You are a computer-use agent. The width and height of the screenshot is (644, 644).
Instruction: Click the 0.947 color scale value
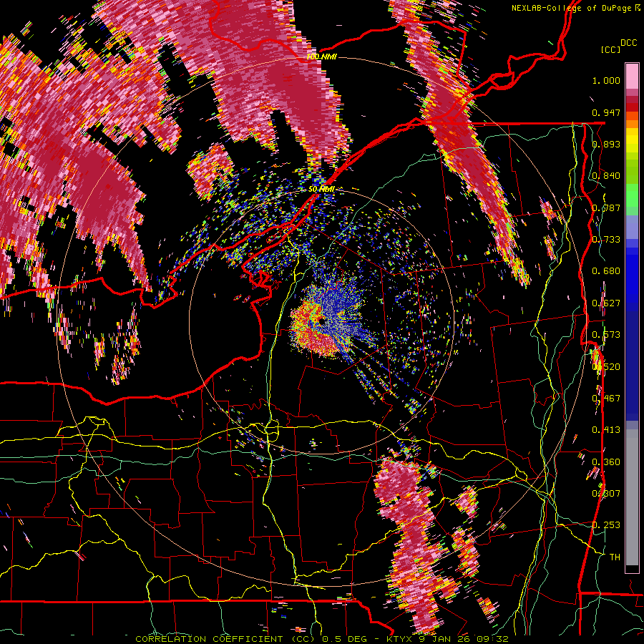point(606,112)
